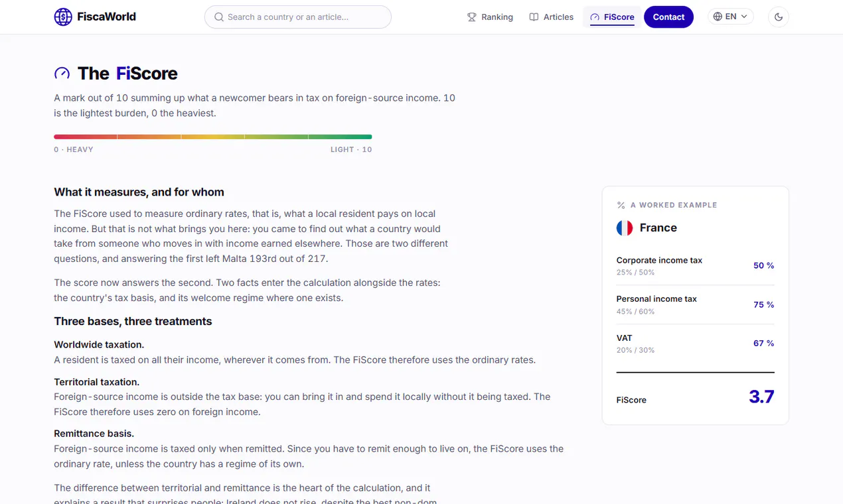Click the heavy-to-light gradient score bar

213,137
